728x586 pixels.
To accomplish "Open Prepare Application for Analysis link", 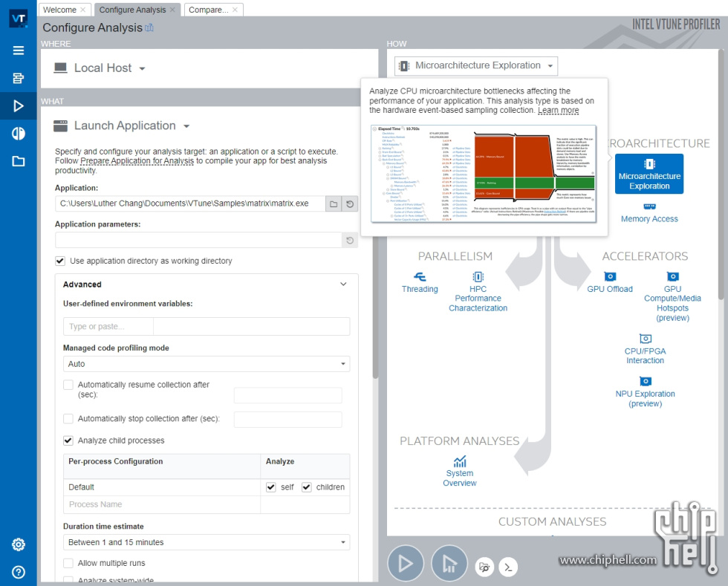I will pyautogui.click(x=137, y=161).
